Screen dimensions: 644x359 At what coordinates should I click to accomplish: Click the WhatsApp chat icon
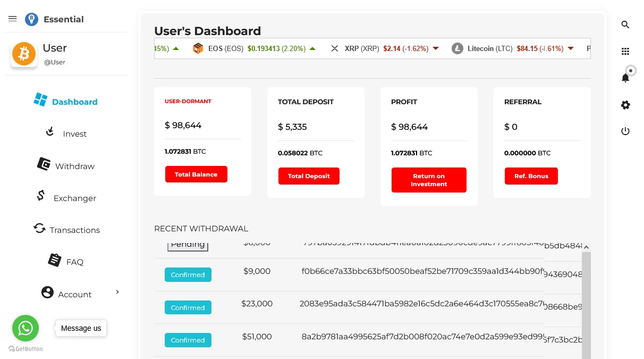[x=26, y=328]
